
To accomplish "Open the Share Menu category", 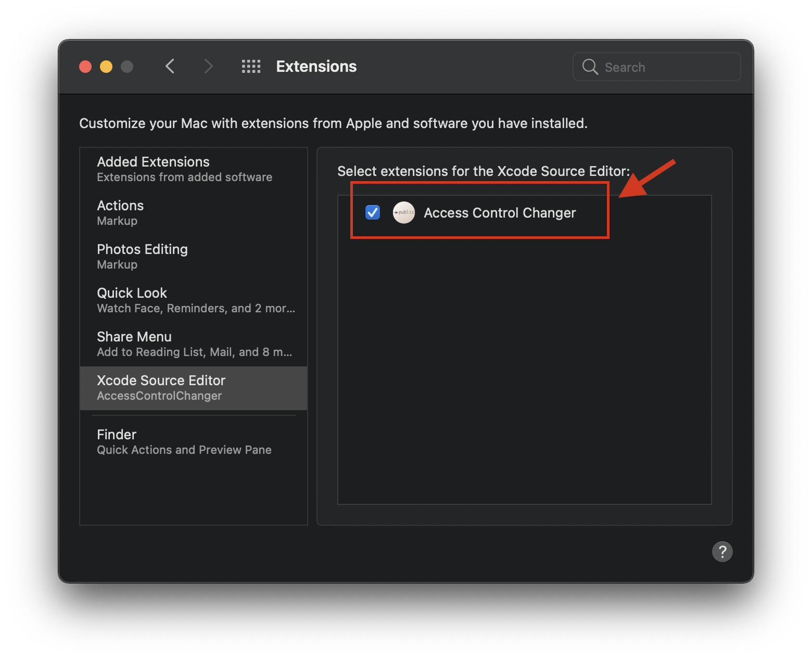I will (194, 344).
